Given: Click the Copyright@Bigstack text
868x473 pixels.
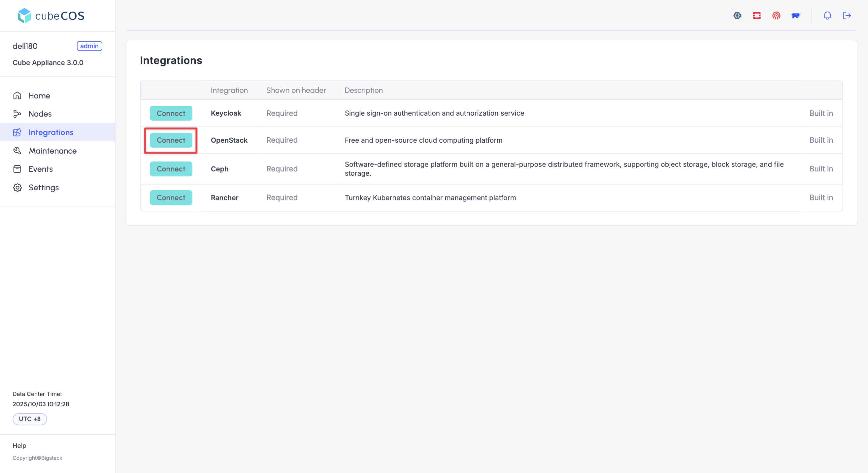Looking at the screenshot, I should pos(37,458).
